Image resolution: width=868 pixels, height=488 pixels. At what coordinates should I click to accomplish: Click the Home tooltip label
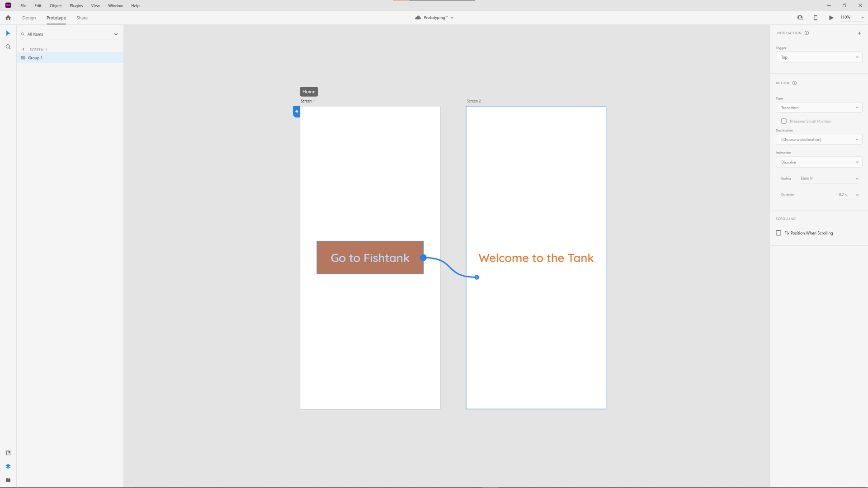pos(309,92)
